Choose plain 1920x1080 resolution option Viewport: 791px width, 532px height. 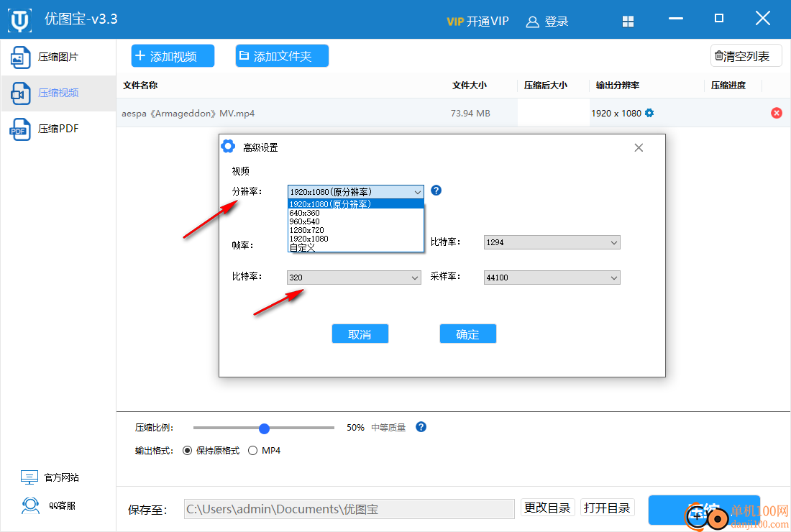[x=356, y=239]
